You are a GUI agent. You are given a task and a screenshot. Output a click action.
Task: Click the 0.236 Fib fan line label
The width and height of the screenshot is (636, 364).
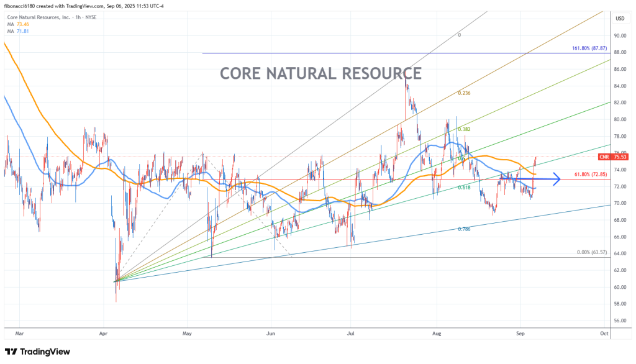[463, 93]
